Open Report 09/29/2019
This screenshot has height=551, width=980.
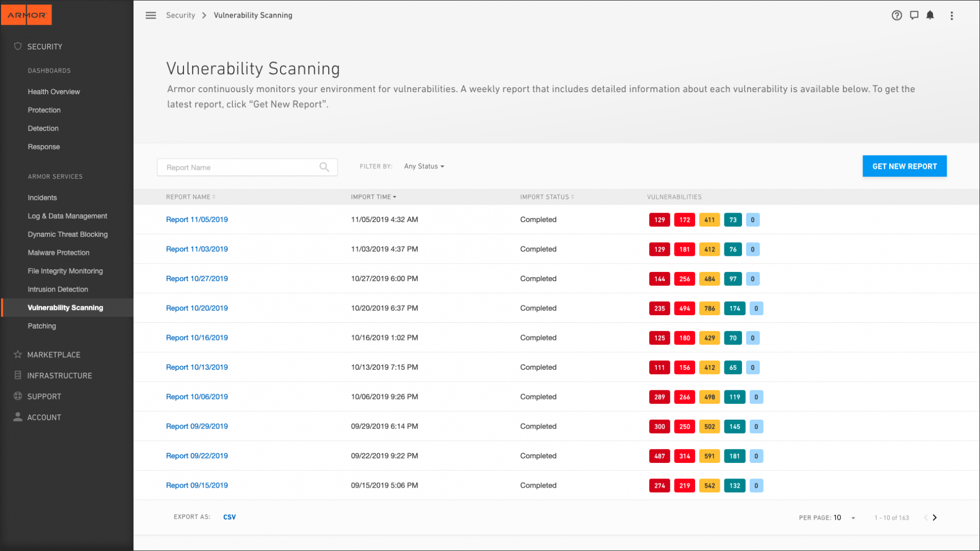pyautogui.click(x=197, y=426)
